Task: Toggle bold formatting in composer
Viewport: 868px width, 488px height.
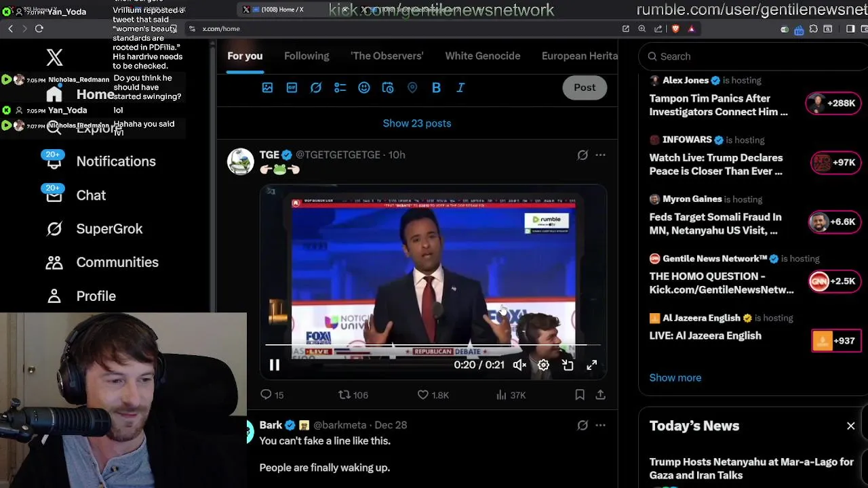Action: point(436,87)
